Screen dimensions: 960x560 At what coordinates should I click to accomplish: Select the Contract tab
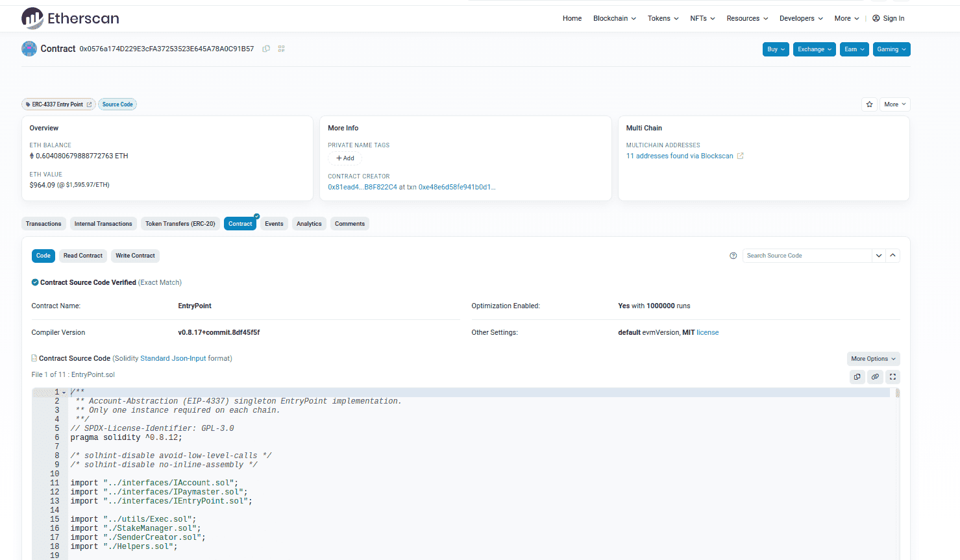(x=240, y=224)
